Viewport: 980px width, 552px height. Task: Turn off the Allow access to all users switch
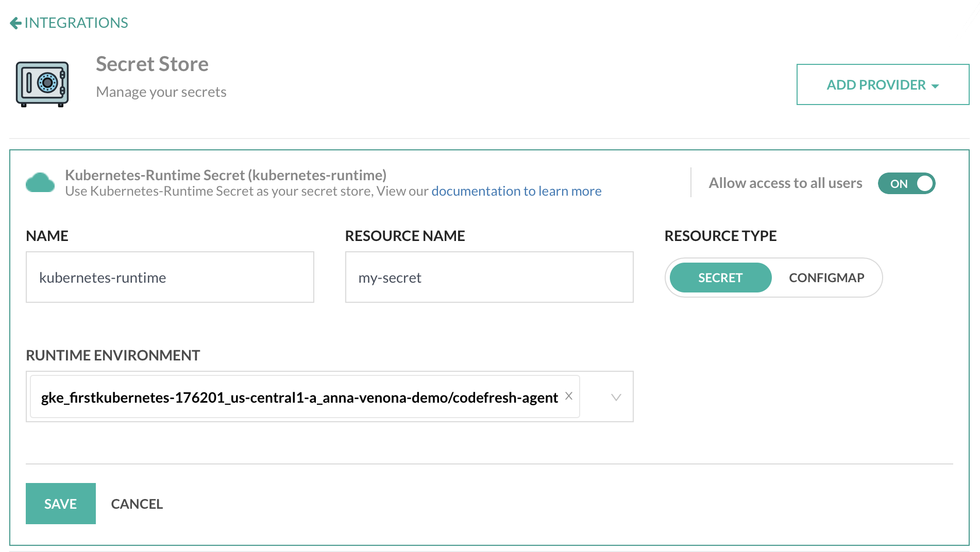pyautogui.click(x=906, y=183)
